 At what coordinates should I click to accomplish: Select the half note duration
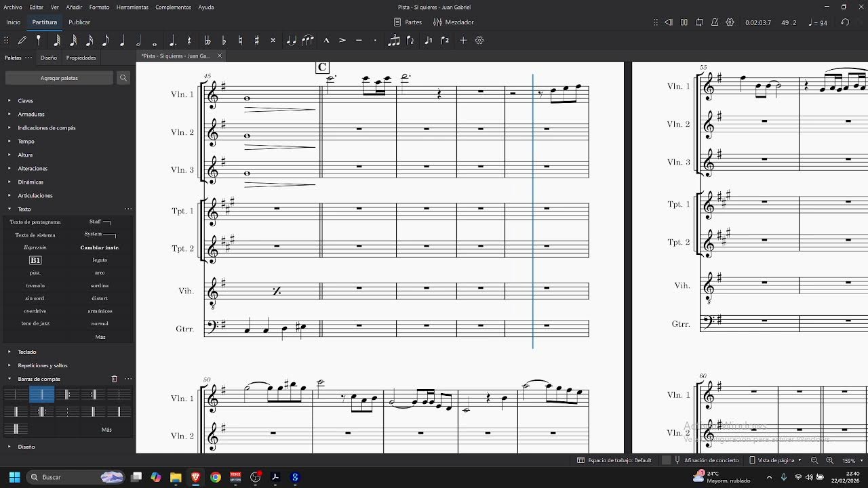[138, 41]
